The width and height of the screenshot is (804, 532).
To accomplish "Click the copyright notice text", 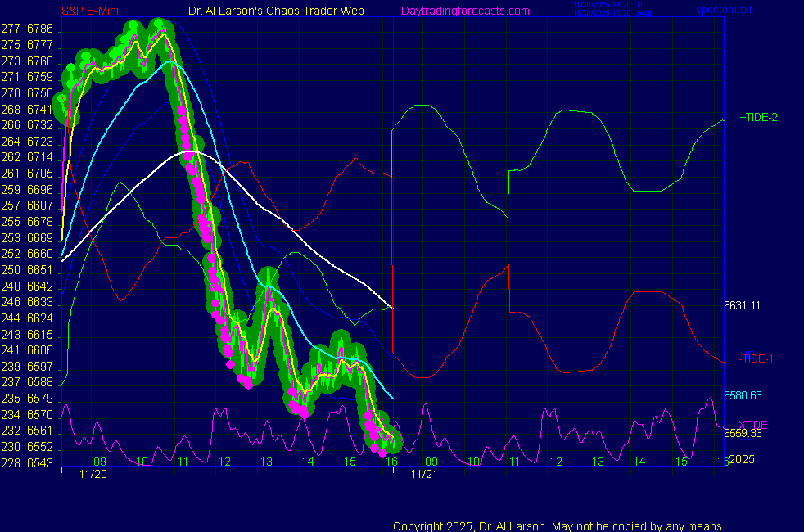I will pos(559,525).
